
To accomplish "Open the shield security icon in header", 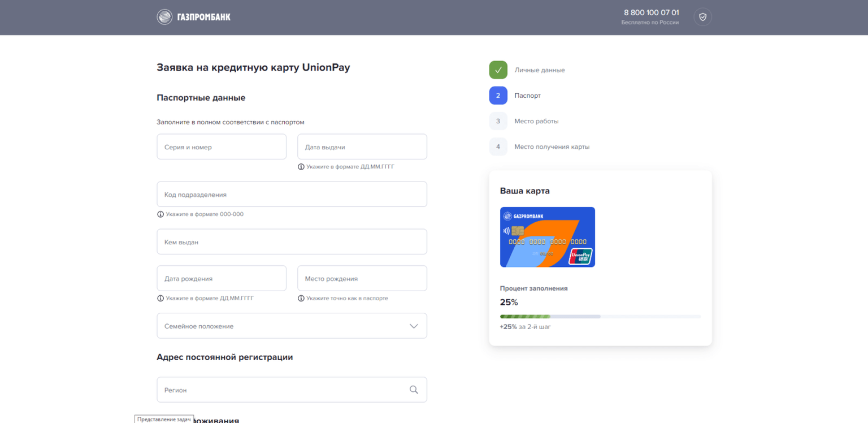I will click(702, 17).
